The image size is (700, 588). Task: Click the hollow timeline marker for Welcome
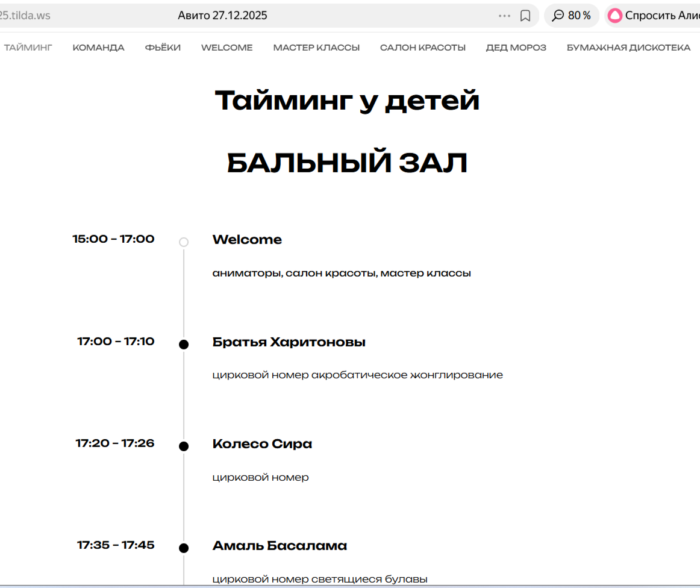[x=184, y=242]
